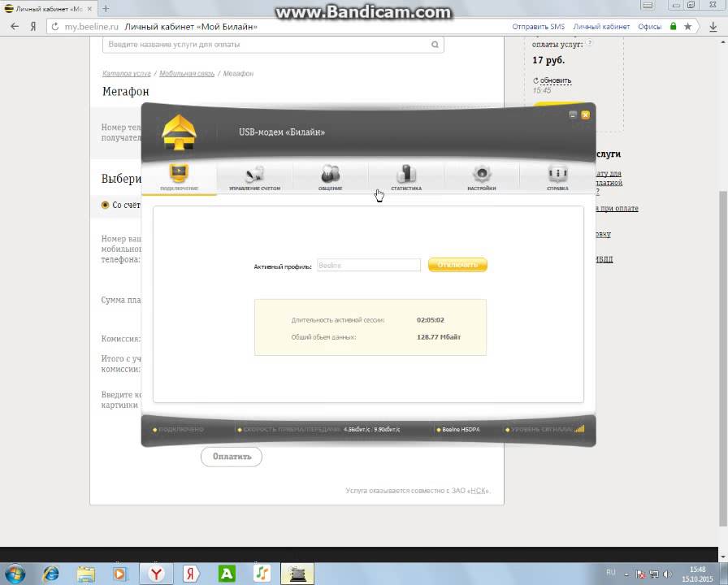728x585 pixels.
Task: Open the network tray icon
Action: (x=654, y=574)
